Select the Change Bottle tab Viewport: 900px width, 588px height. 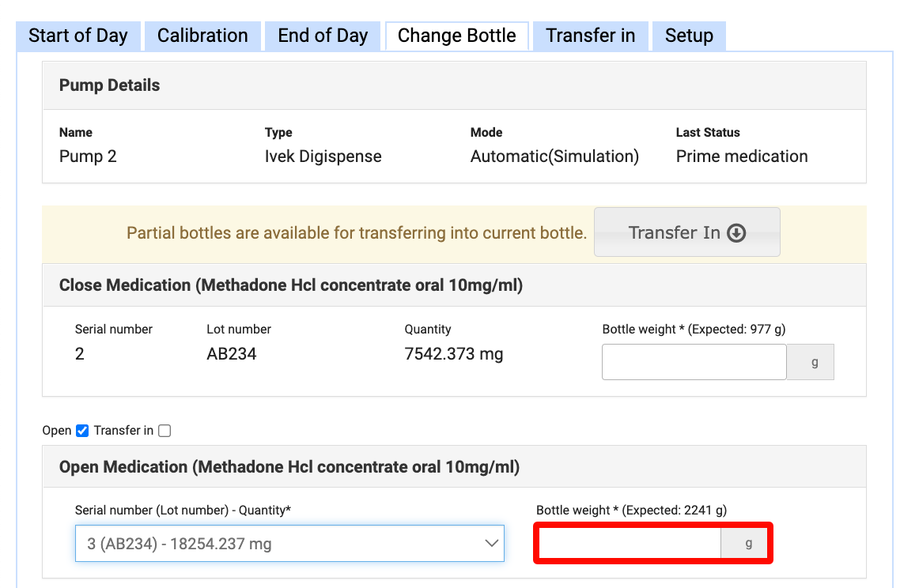(456, 36)
